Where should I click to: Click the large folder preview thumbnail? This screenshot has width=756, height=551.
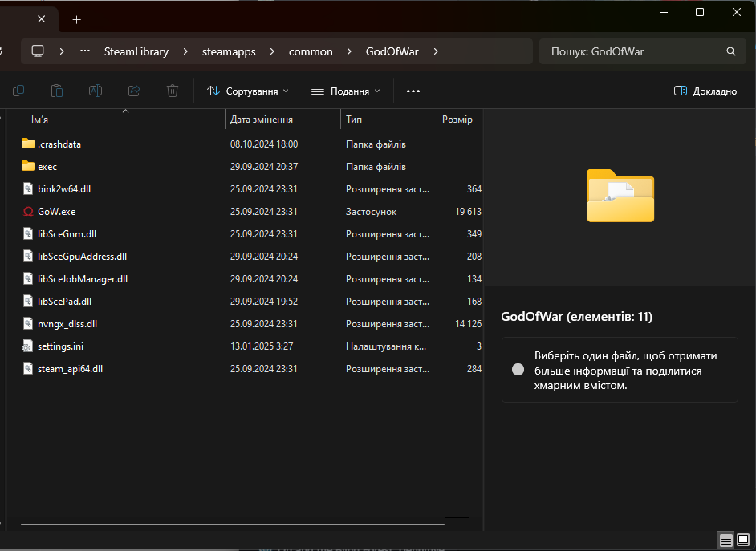620,195
